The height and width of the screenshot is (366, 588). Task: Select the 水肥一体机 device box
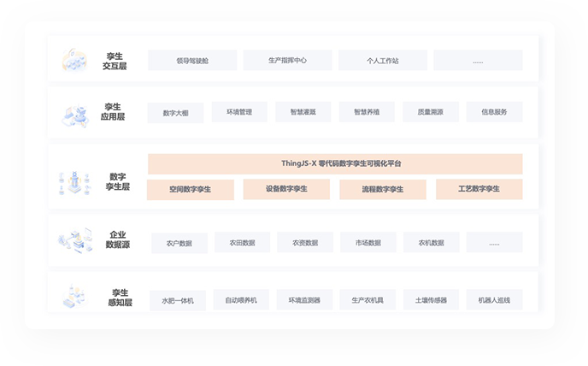(x=178, y=300)
